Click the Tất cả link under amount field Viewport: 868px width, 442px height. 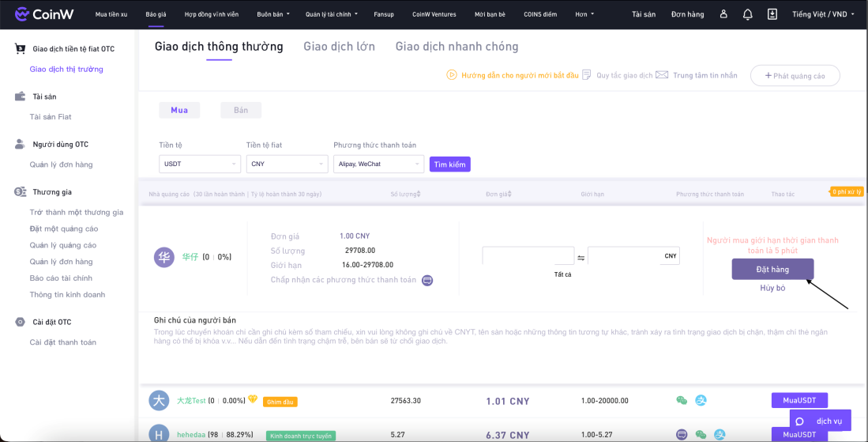click(x=562, y=274)
